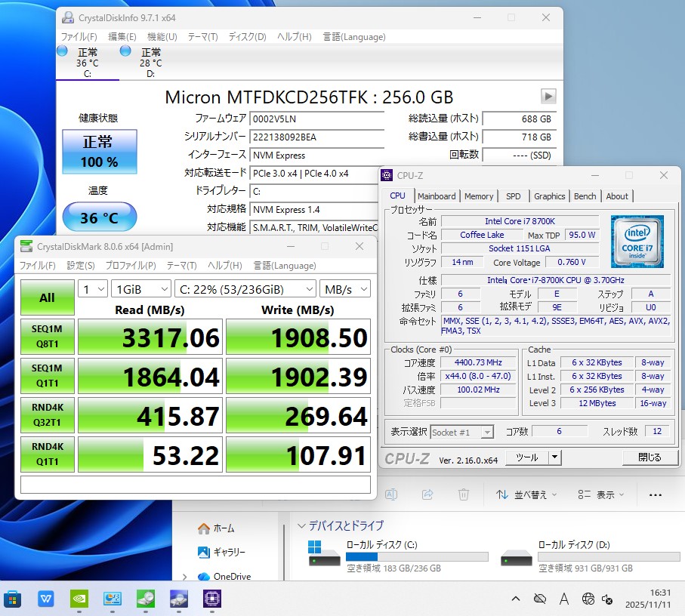The height and width of the screenshot is (616, 685).
Task: Open the MB/s unit dropdown
Action: click(x=344, y=289)
